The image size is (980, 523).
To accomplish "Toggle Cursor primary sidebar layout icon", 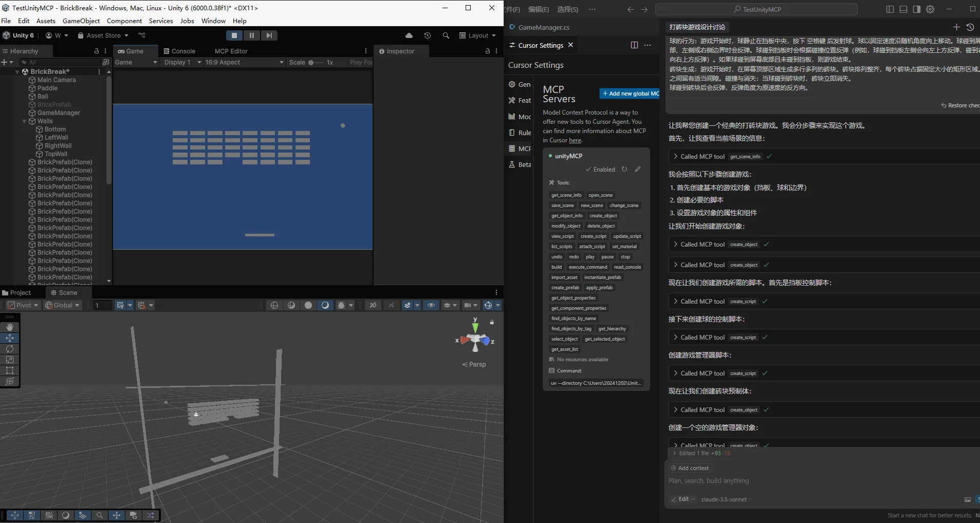I will 890,9.
